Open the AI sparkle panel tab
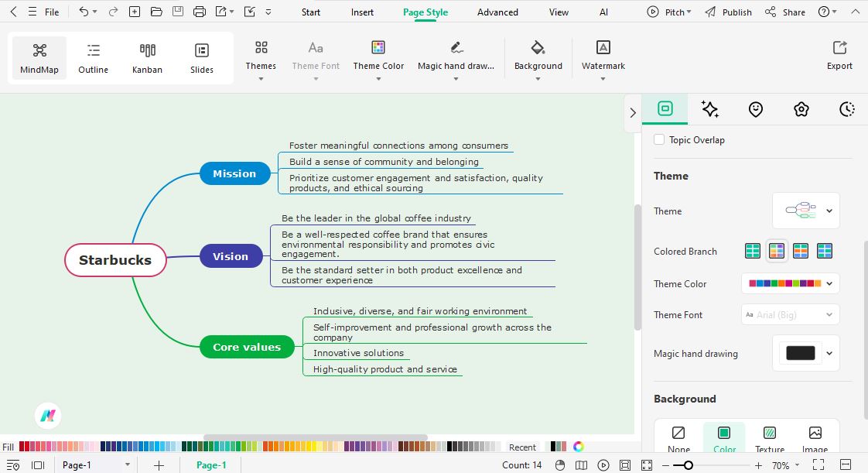Viewport: 868px width, 473px height. [x=709, y=109]
